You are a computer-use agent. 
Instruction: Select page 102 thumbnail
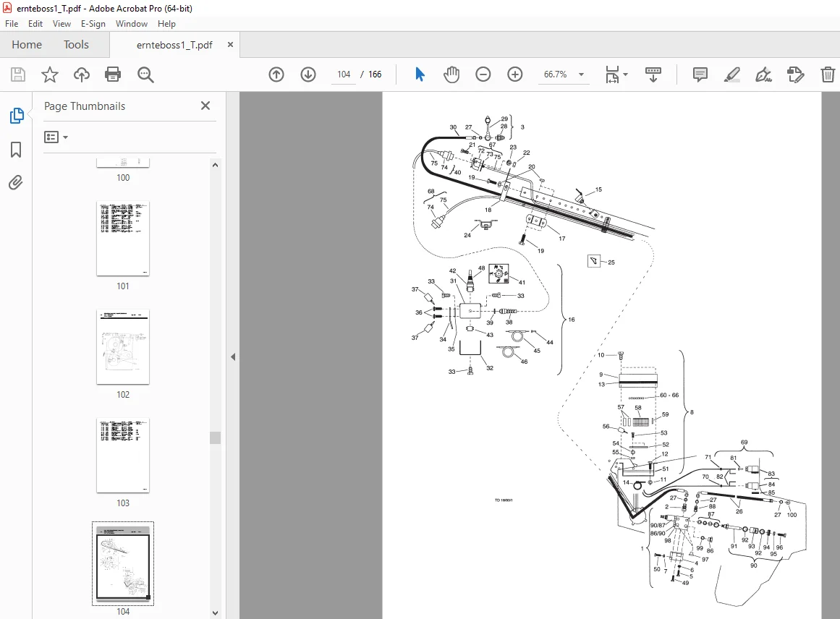(x=123, y=347)
